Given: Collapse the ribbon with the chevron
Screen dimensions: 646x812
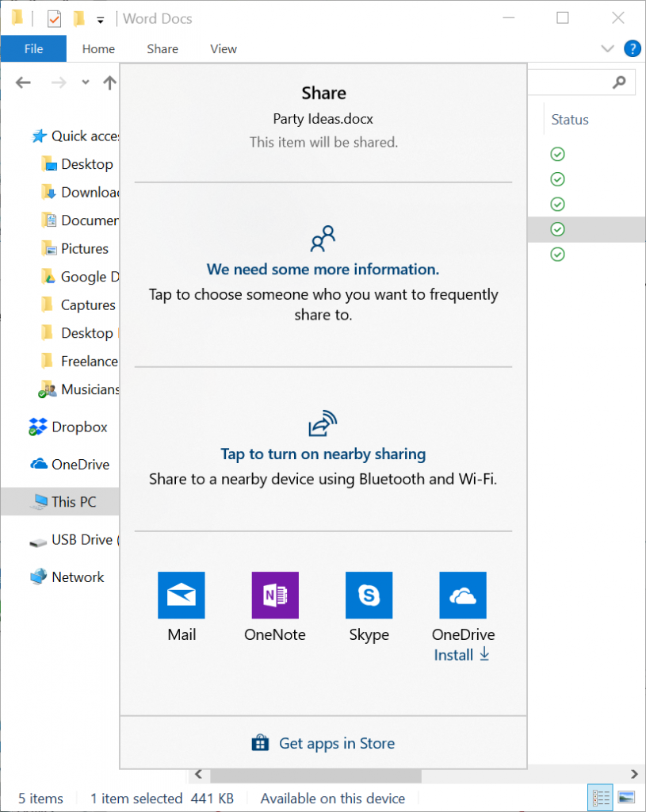Looking at the screenshot, I should click(x=607, y=48).
